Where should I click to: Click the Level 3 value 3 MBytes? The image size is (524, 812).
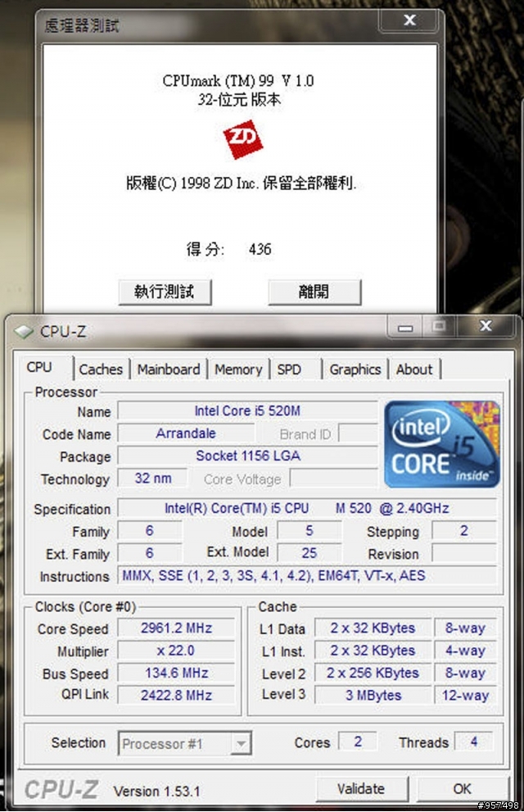(373, 695)
